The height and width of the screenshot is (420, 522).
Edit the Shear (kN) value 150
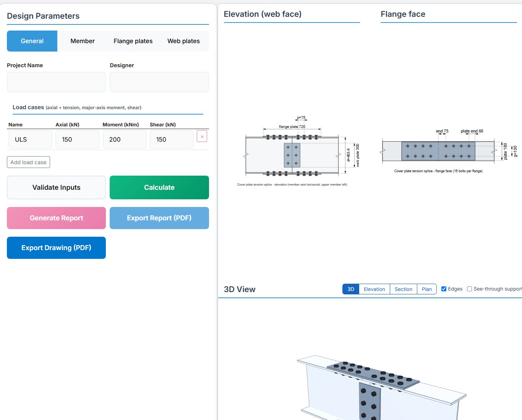(x=172, y=139)
